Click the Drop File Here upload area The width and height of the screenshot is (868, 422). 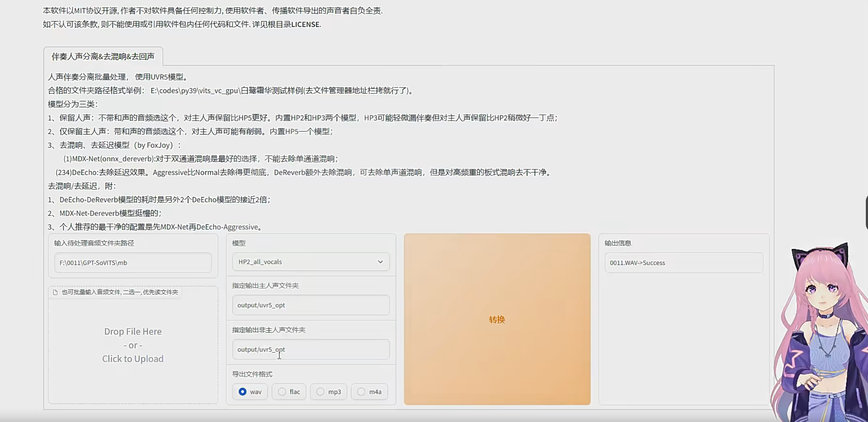(x=133, y=331)
